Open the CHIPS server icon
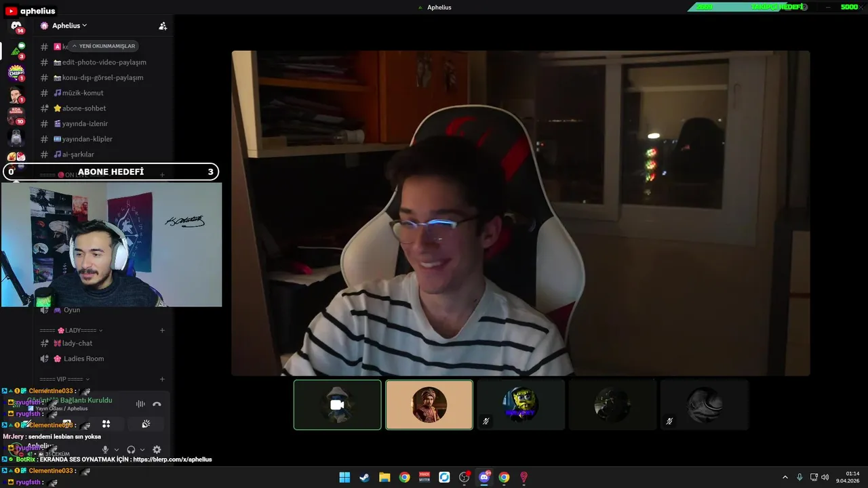Screen dimensions: 868x488 pos(16,72)
